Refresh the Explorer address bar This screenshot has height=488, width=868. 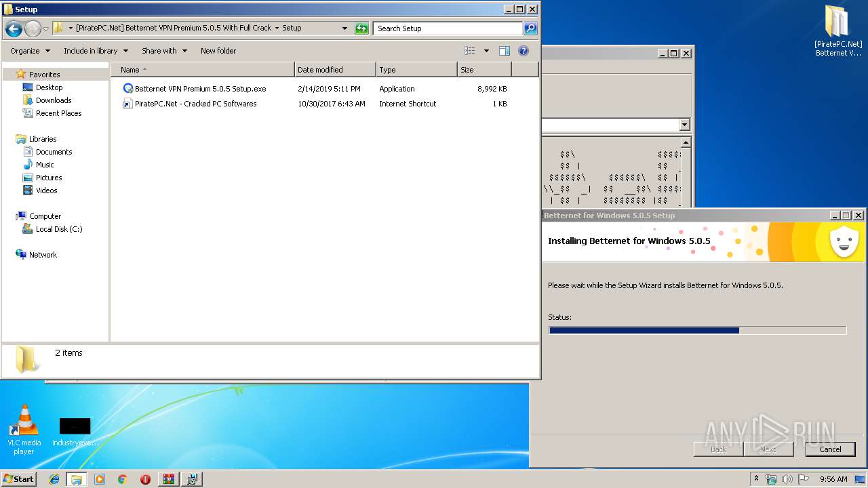(361, 28)
